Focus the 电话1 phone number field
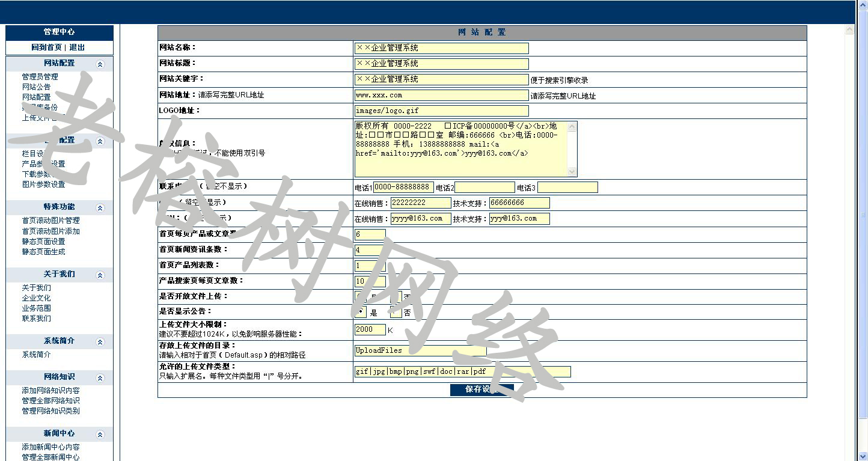Screen dimensions: 868x461 point(403,188)
